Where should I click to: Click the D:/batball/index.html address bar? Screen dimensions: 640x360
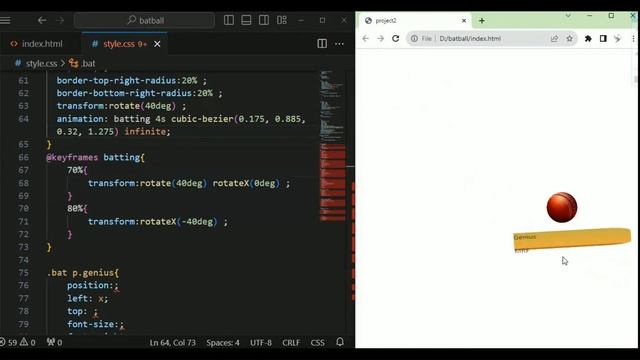tap(470, 38)
